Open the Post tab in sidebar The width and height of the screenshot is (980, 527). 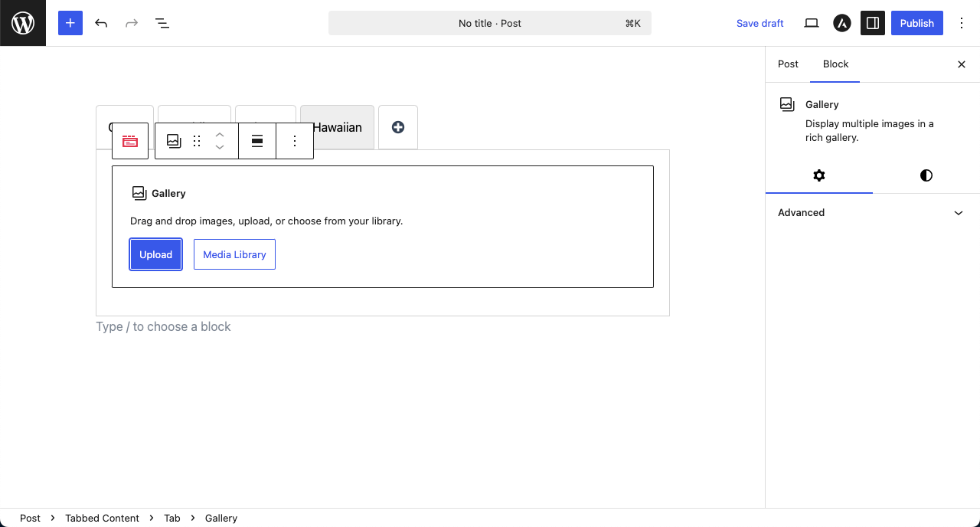click(x=788, y=64)
